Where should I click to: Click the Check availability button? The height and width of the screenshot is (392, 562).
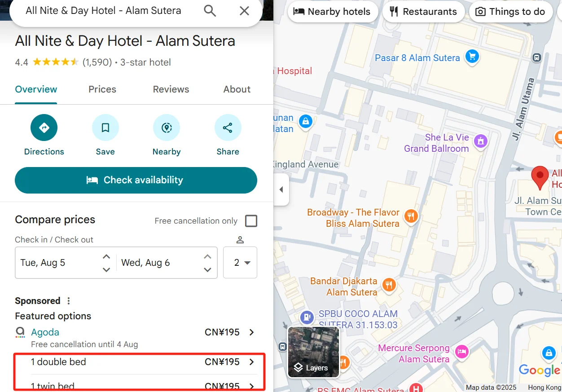(136, 180)
